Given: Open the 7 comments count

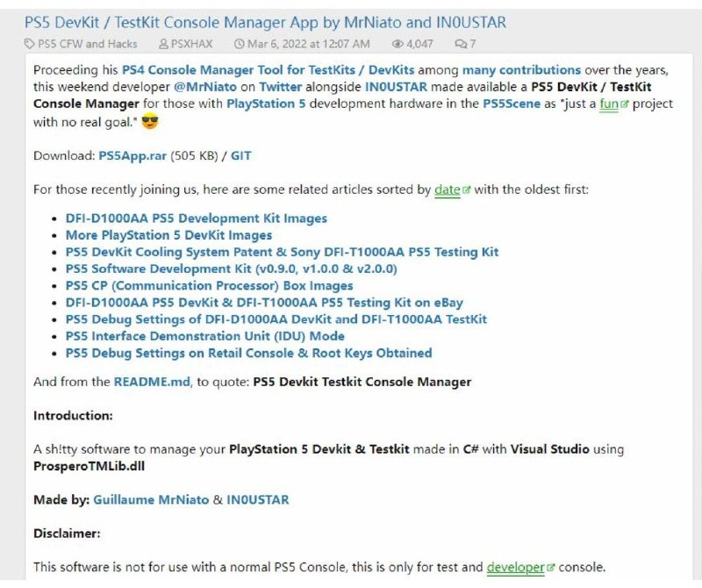Looking at the screenshot, I should [x=473, y=44].
